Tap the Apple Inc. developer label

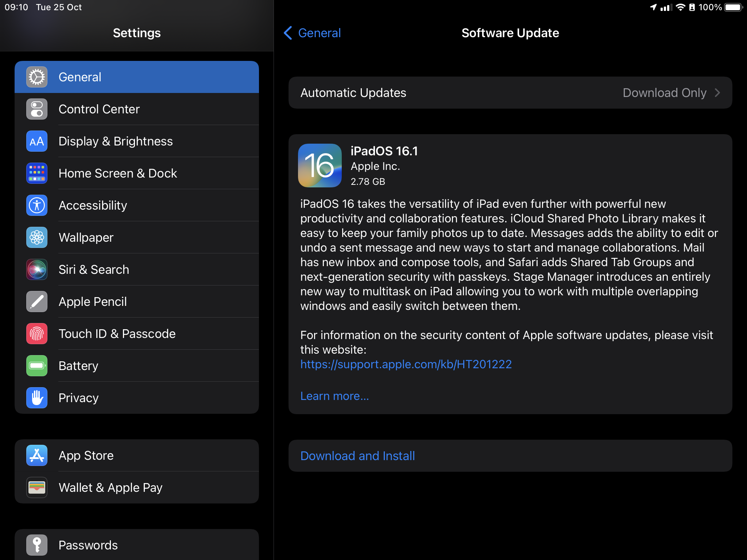point(375,166)
